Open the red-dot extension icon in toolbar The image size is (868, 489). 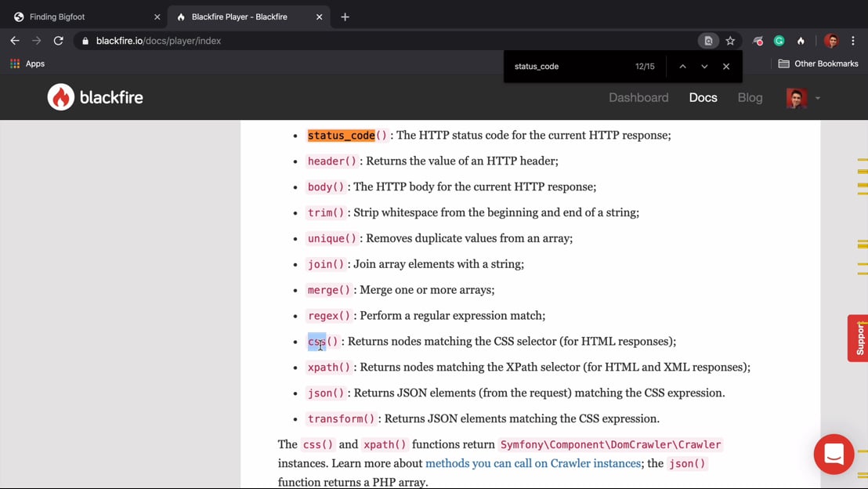coord(758,41)
